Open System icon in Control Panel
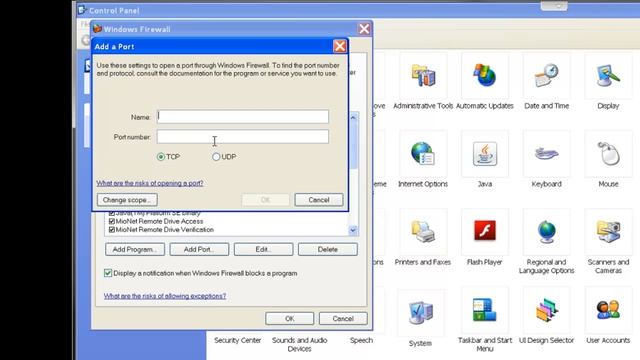The image size is (640, 360). [x=420, y=313]
